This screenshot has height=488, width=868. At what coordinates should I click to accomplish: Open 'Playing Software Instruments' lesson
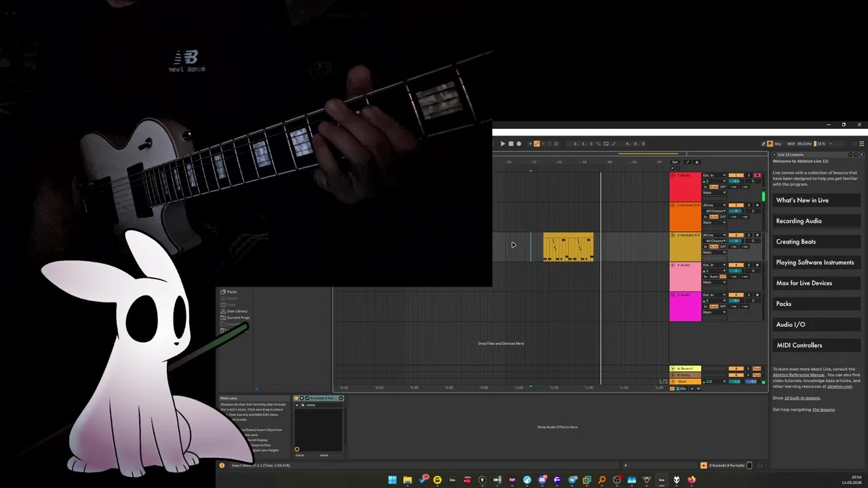tap(816, 262)
